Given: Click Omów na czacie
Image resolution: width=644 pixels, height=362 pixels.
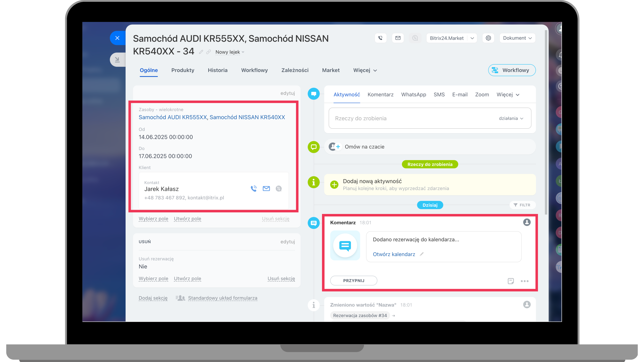Looking at the screenshot, I should click(364, 147).
